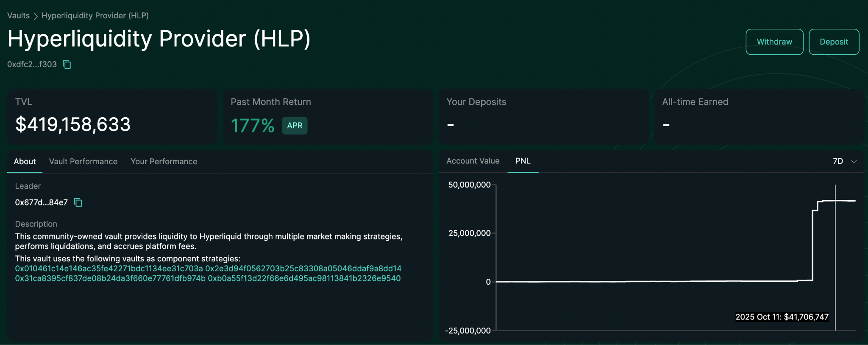Viewport: 868px width, 345px height.
Task: Click the 25,000,000 axis label
Action: tap(470, 233)
